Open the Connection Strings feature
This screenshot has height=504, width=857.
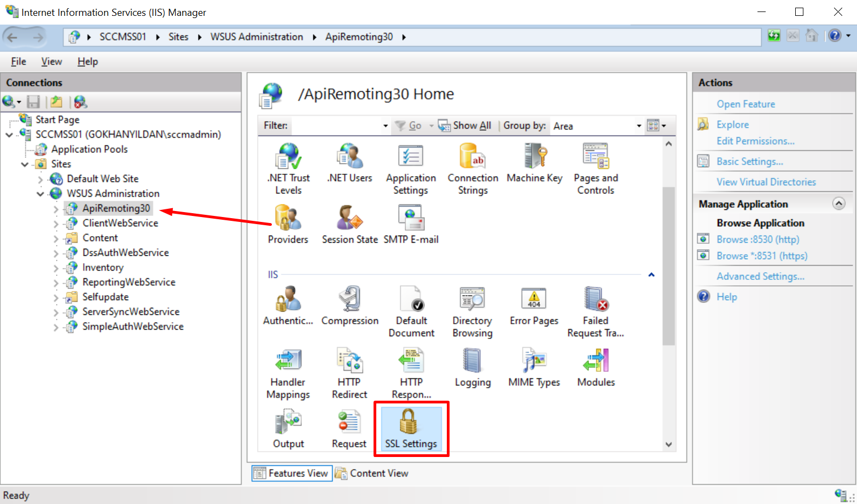click(x=473, y=168)
